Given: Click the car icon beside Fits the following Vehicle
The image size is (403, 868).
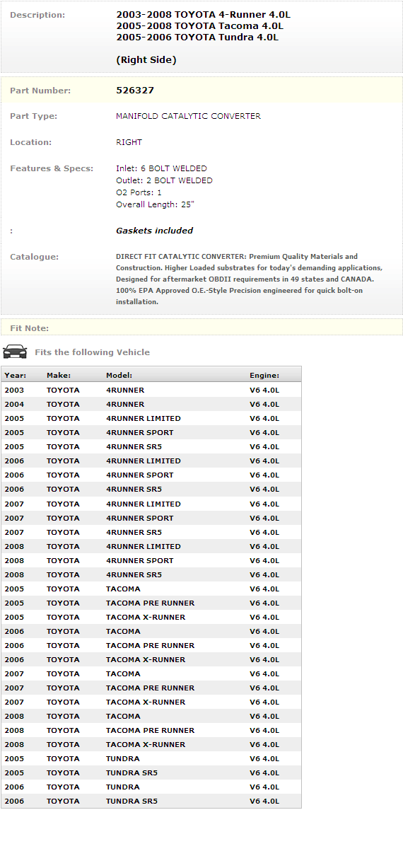Looking at the screenshot, I should [15, 352].
